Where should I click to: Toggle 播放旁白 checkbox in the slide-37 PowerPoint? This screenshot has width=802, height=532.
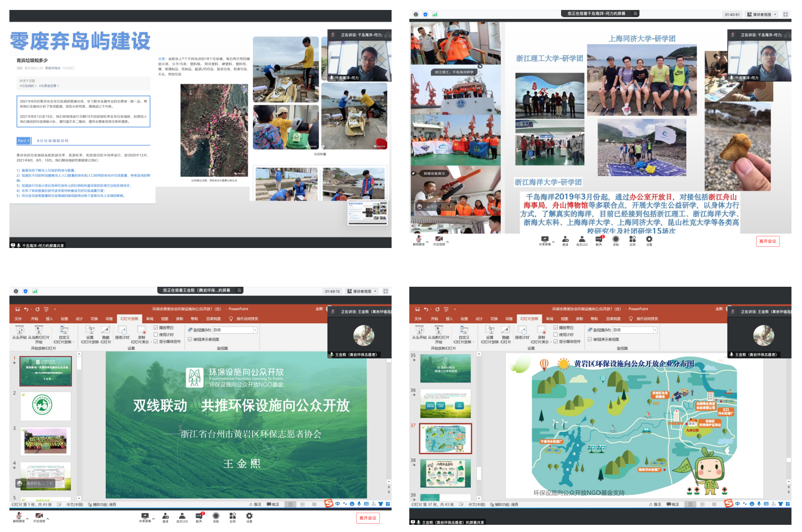556,328
